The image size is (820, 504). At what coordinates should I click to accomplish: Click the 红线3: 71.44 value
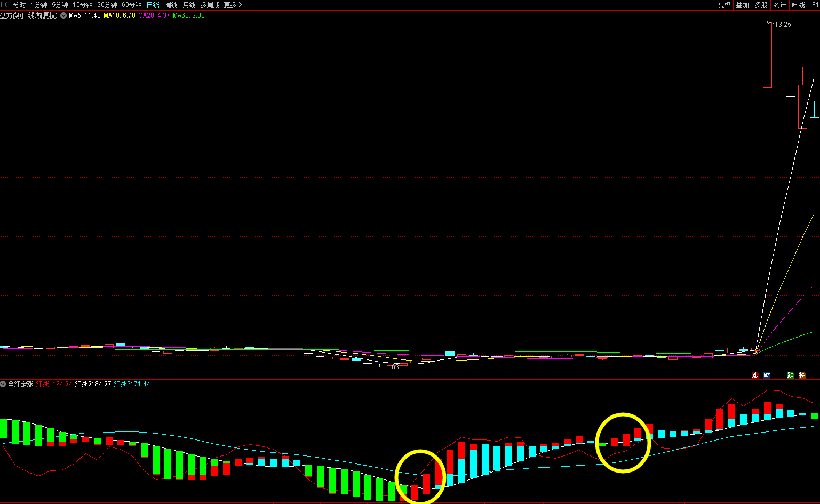coord(132,384)
